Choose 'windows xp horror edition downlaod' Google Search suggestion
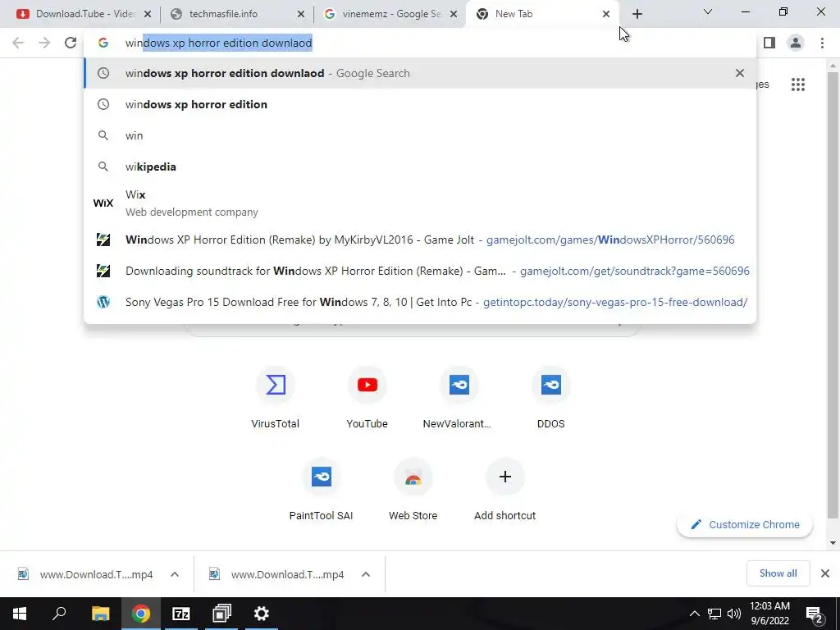The image size is (840, 630). click(x=420, y=73)
